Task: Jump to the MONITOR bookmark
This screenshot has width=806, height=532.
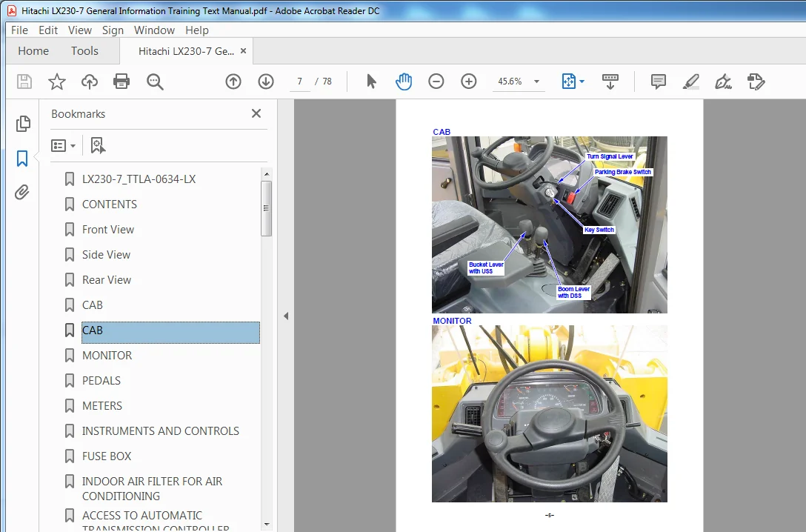Action: [107, 355]
